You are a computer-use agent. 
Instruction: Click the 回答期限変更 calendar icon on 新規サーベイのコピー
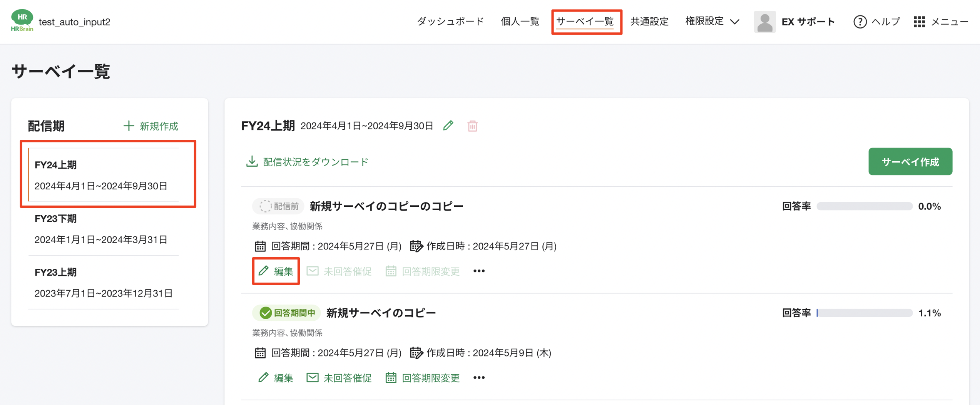(390, 377)
